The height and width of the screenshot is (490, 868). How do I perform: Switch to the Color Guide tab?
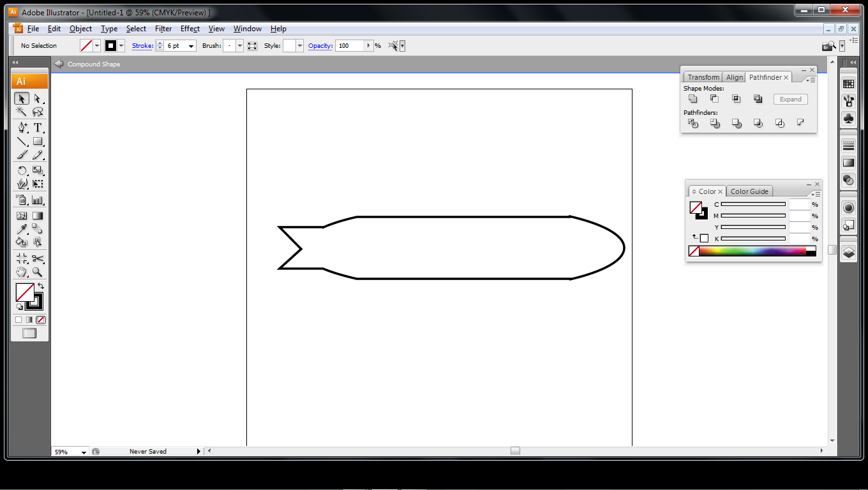tap(749, 191)
